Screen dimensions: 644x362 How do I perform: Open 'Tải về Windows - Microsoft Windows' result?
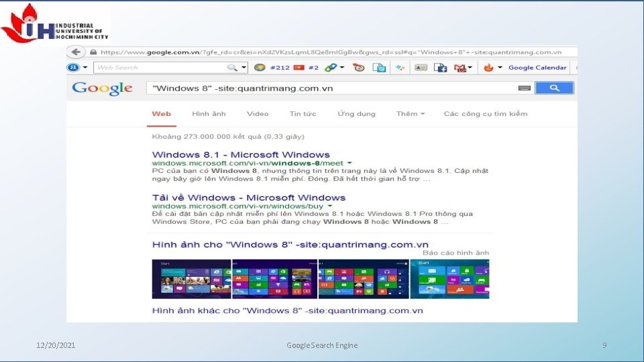[x=248, y=198]
